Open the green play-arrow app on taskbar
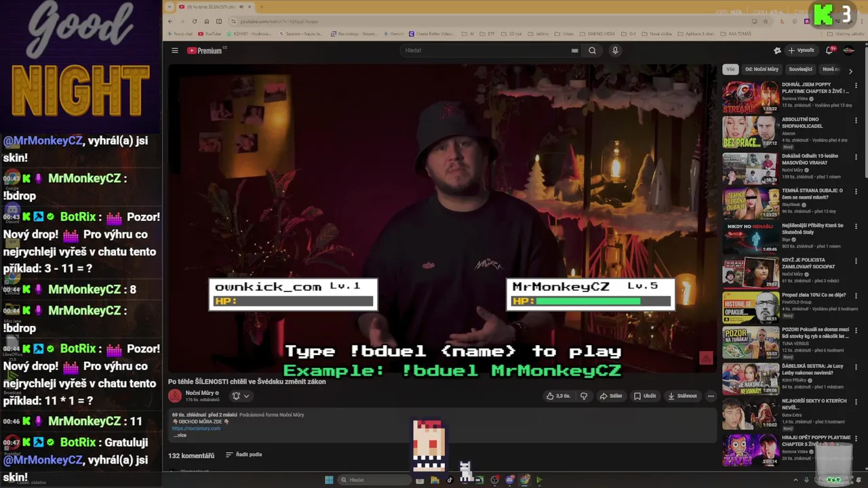 point(539,480)
